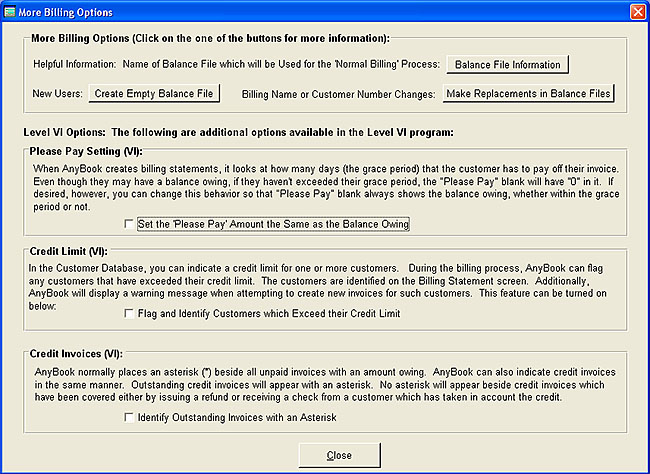Click the credit invoices asterisk description paragraph

[322, 382]
